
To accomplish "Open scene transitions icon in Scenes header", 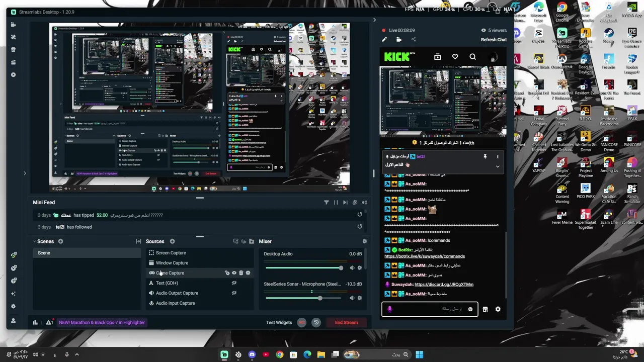I will [138, 241].
